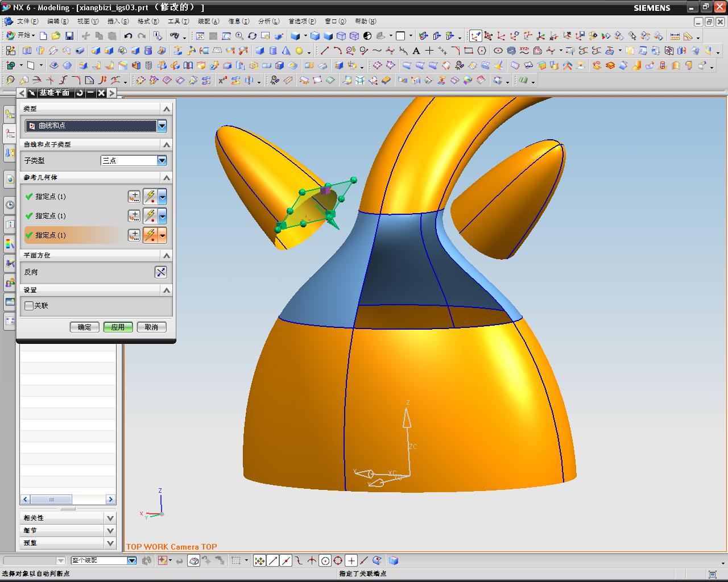This screenshot has height=582, width=728.
Task: Collapse the 平面方位 section
Action: [167, 256]
